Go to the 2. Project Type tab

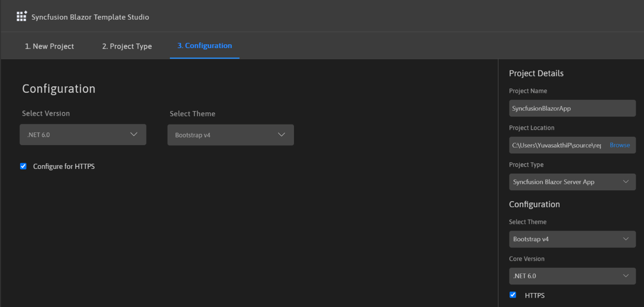127,46
